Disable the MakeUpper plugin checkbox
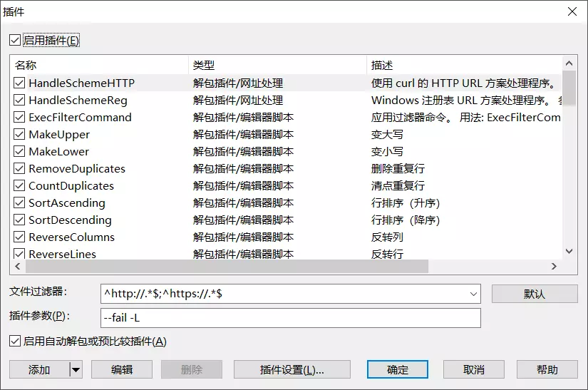 19,135
